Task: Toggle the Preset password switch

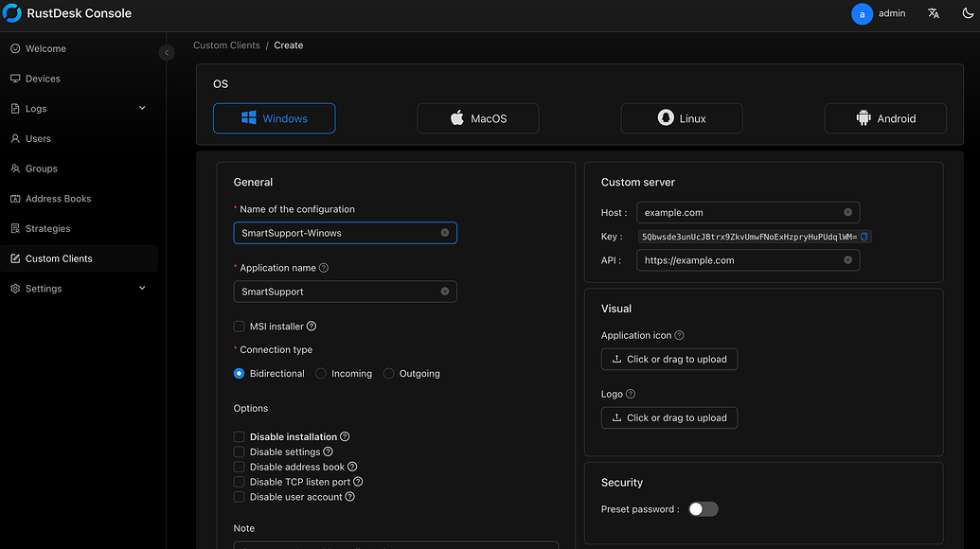Action: pos(704,509)
